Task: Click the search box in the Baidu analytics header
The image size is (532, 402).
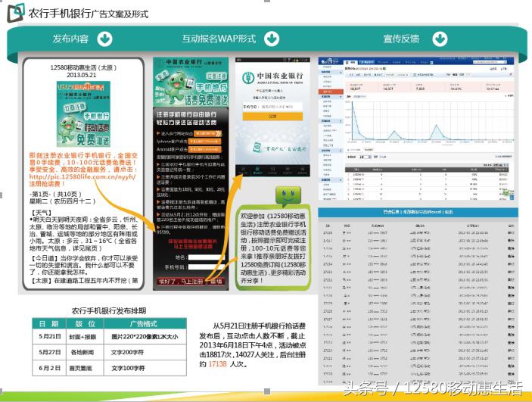Action: tap(490, 62)
